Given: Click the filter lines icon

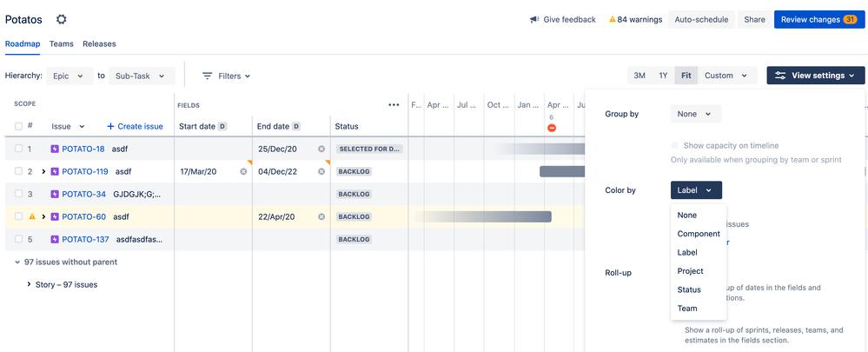Looking at the screenshot, I should [208, 76].
